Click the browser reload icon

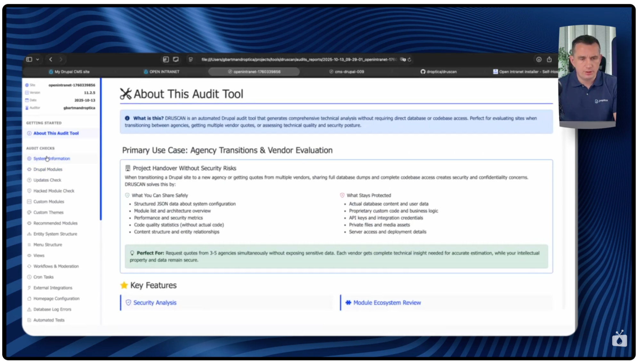[x=410, y=59]
